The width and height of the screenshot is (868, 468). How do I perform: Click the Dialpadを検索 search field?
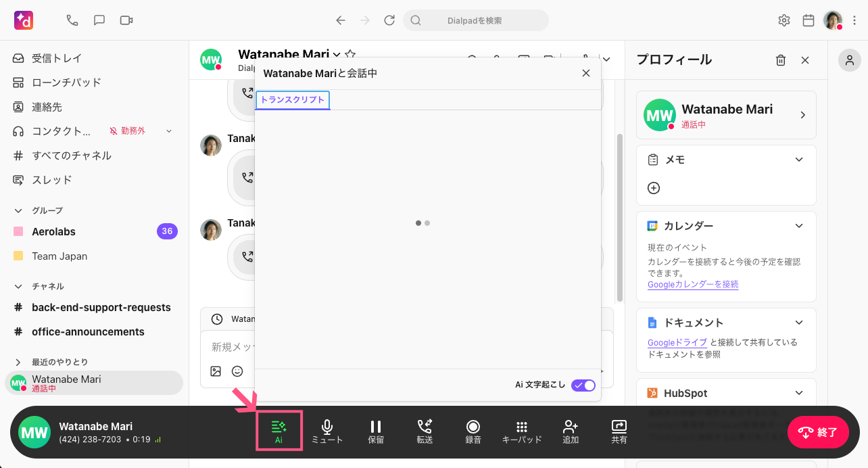(x=476, y=20)
